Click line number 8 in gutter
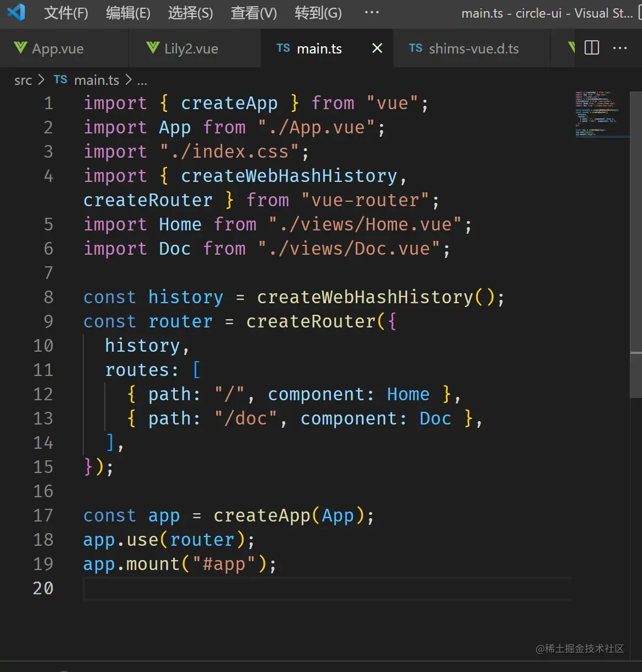 tap(49, 297)
